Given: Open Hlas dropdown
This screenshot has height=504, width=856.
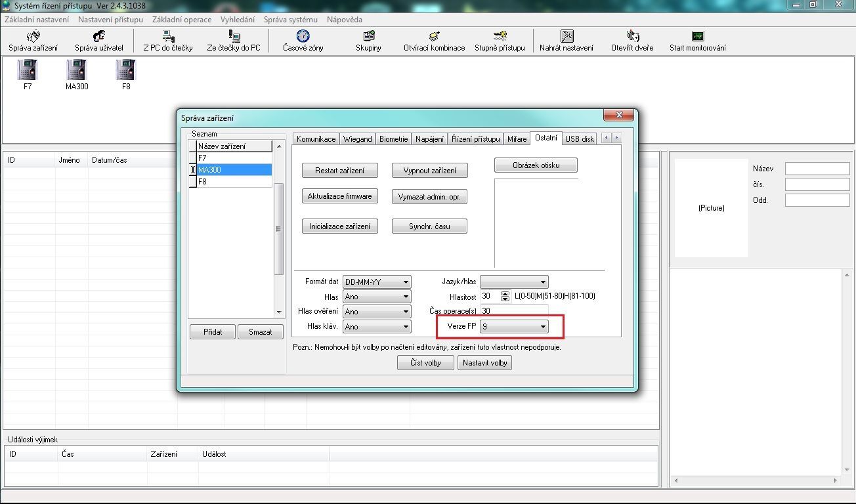Looking at the screenshot, I should [377, 297].
